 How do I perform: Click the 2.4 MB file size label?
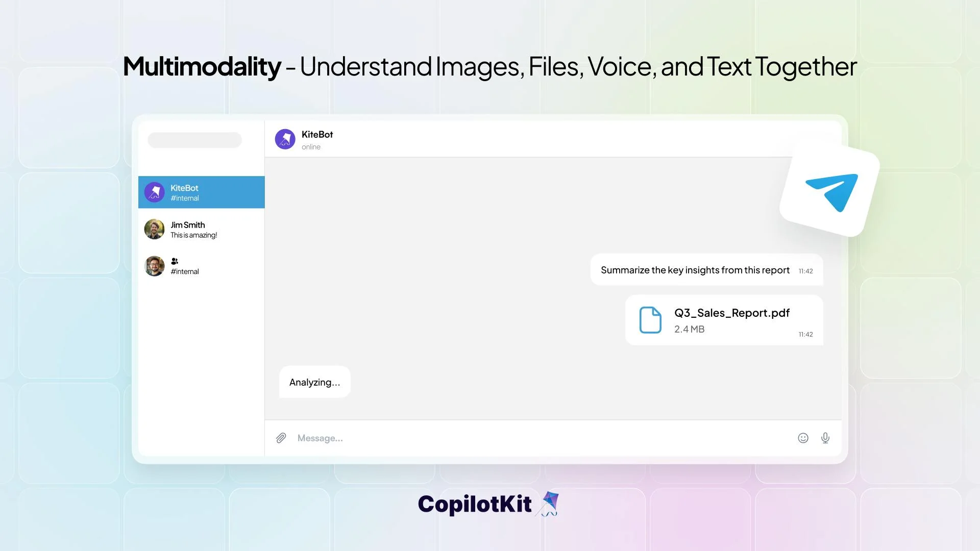click(x=690, y=330)
